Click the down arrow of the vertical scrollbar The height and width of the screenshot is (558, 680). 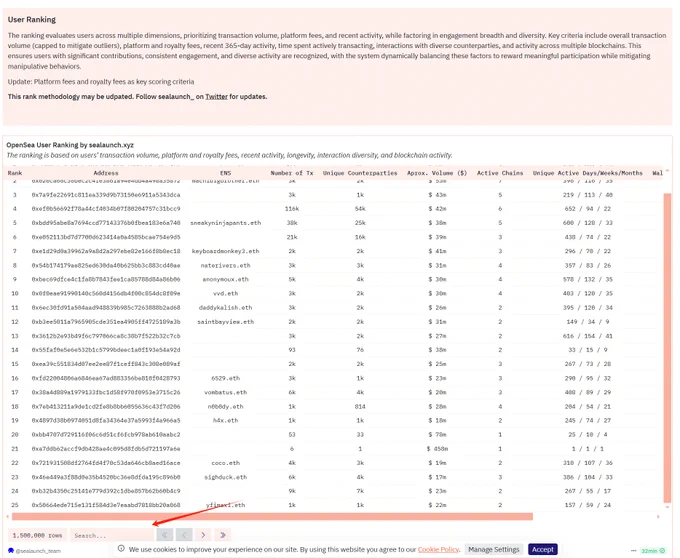click(667, 506)
